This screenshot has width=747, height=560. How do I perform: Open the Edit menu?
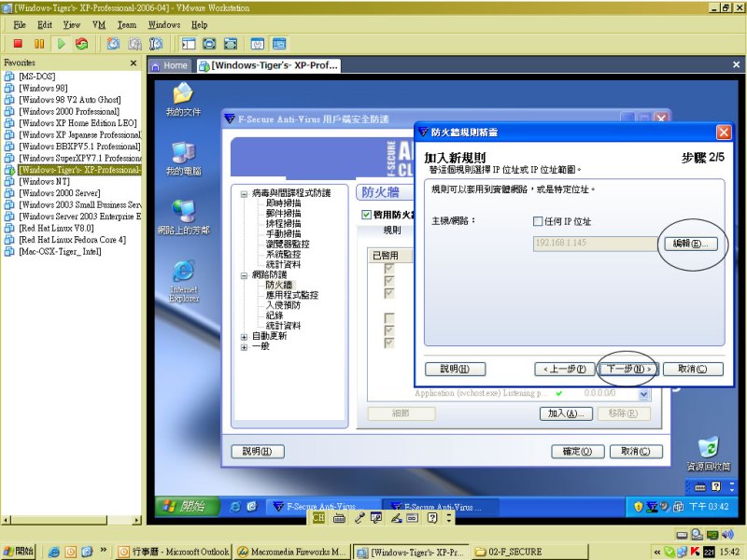45,25
